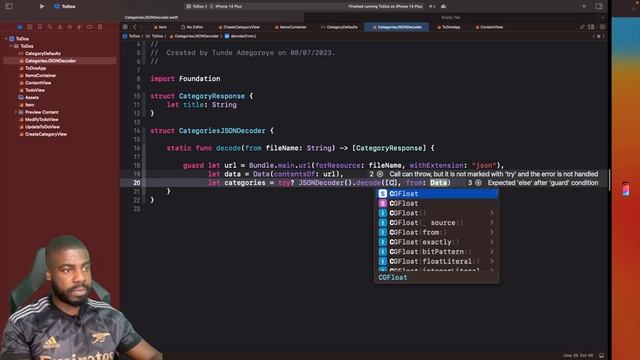Viewport: 640px width, 360px height.
Task: Switch to the Item editor tab
Action: [x=160, y=27]
